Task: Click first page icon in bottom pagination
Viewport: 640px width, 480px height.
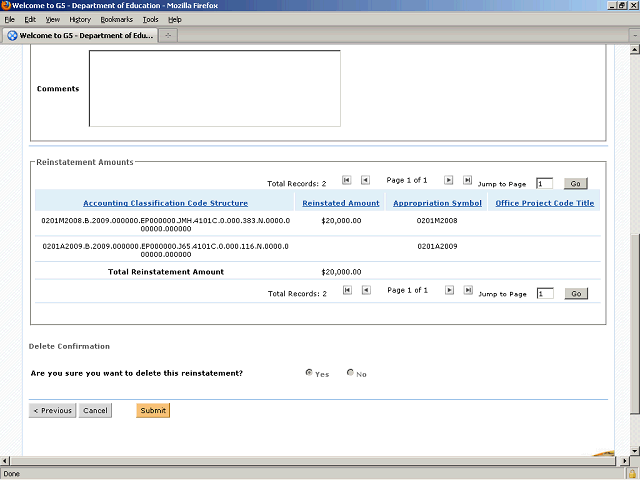Action: (x=347, y=290)
